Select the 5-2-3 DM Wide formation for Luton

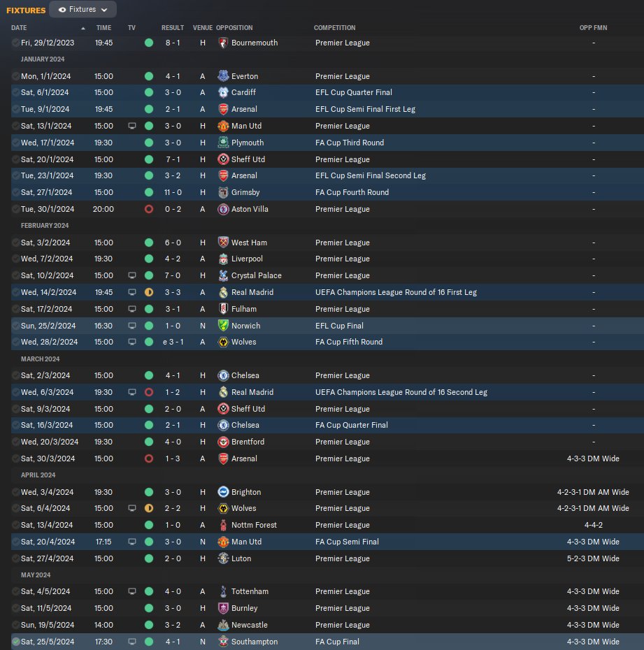[593, 559]
